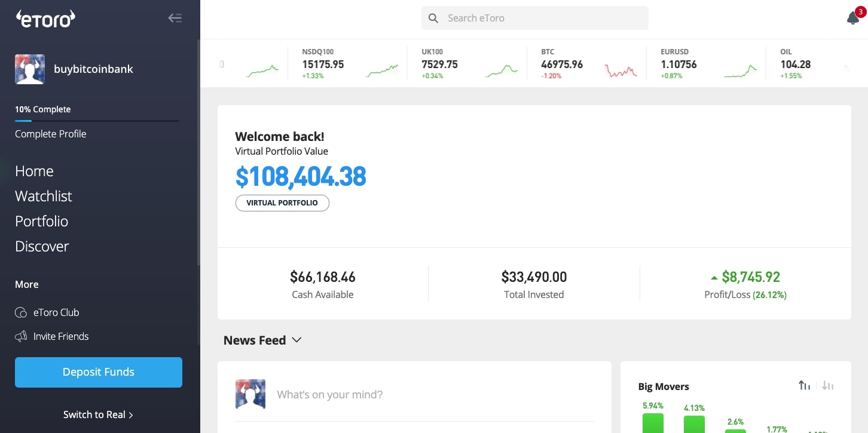Click the Big Movers heading
Screen dimensions: 868x433
(x=664, y=387)
